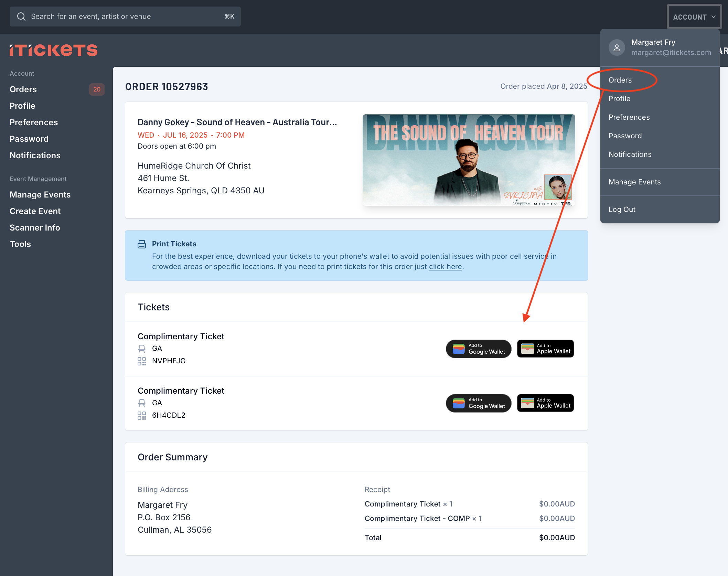Click the Margaret Fry name in dropdown
Viewport: 728px width, 576px height.
tap(653, 42)
